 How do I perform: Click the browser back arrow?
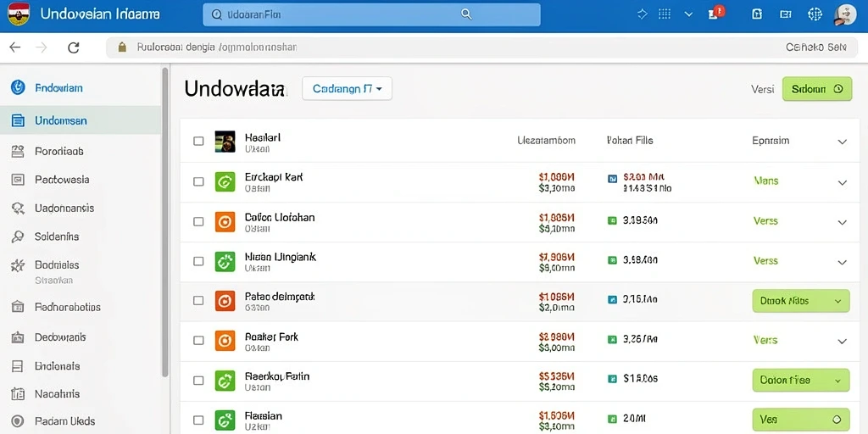15,47
